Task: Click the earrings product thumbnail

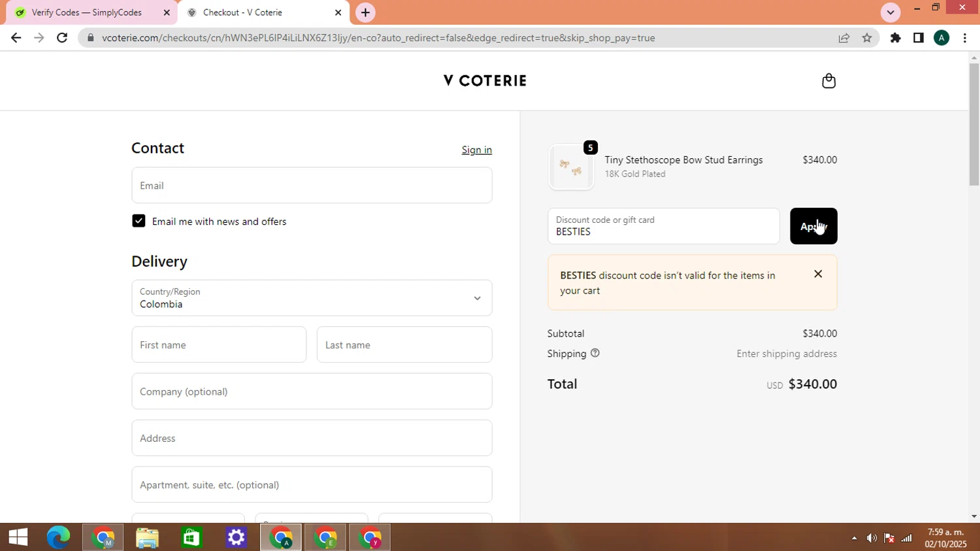Action: click(x=571, y=167)
